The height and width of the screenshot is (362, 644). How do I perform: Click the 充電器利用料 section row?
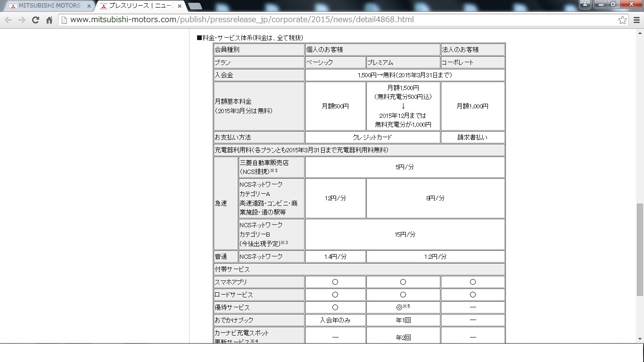359,150
